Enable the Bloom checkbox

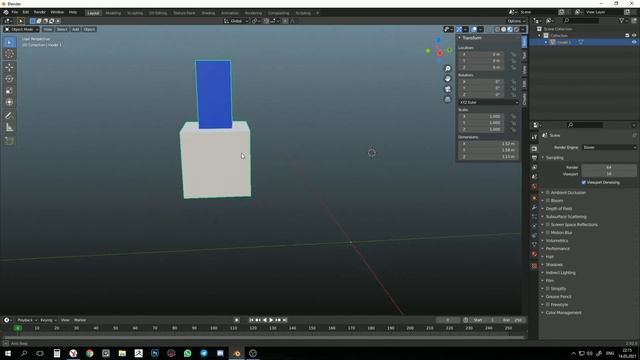click(x=548, y=200)
